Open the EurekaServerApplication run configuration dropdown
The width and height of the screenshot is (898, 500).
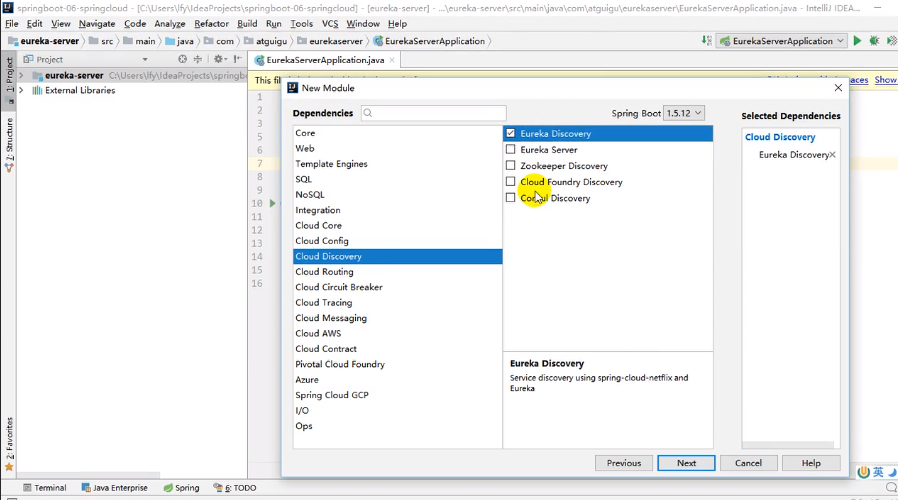[782, 41]
